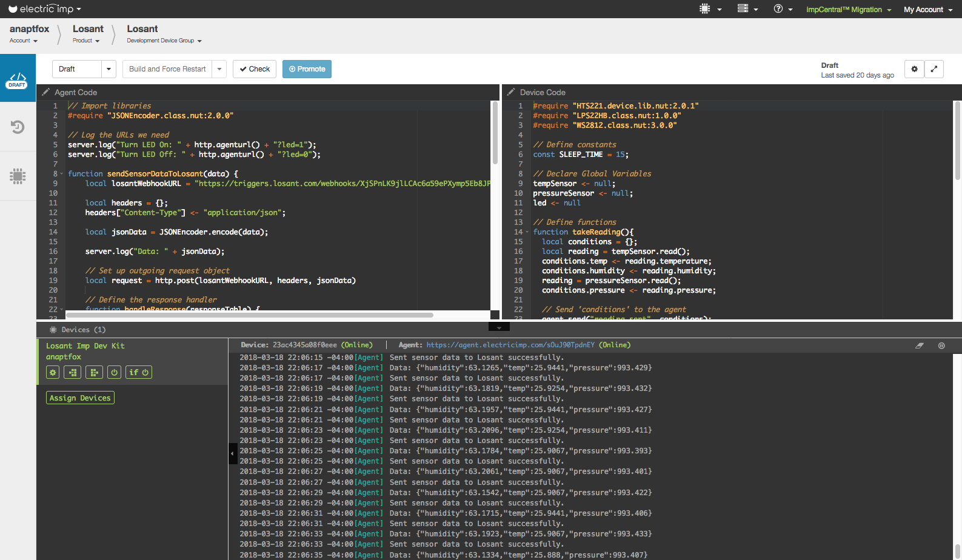Collapse the sendSensorDataToLosant function fold arrow
This screenshot has height=560, width=962.
pyautogui.click(x=61, y=174)
